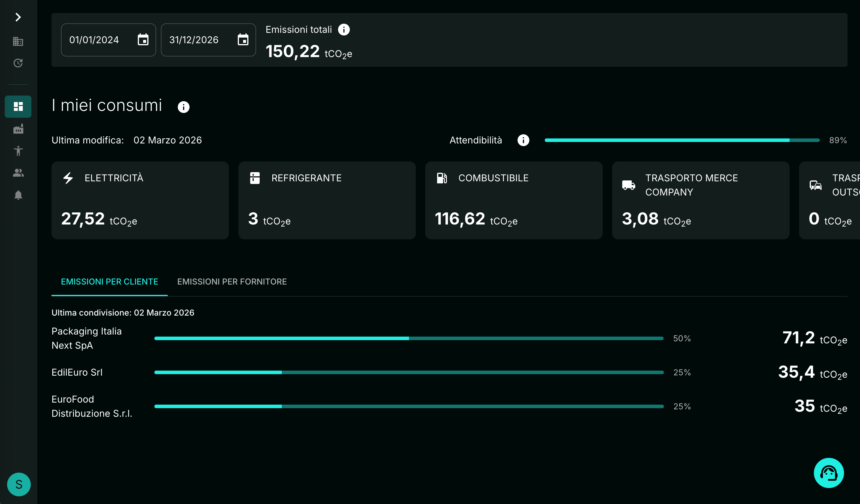The height and width of the screenshot is (504, 860).
Task: Expand the sidebar with chevron arrow
Action: [18, 17]
